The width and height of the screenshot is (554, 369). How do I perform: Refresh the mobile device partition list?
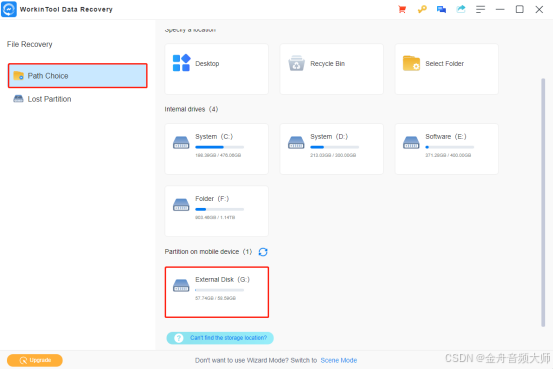tap(263, 252)
